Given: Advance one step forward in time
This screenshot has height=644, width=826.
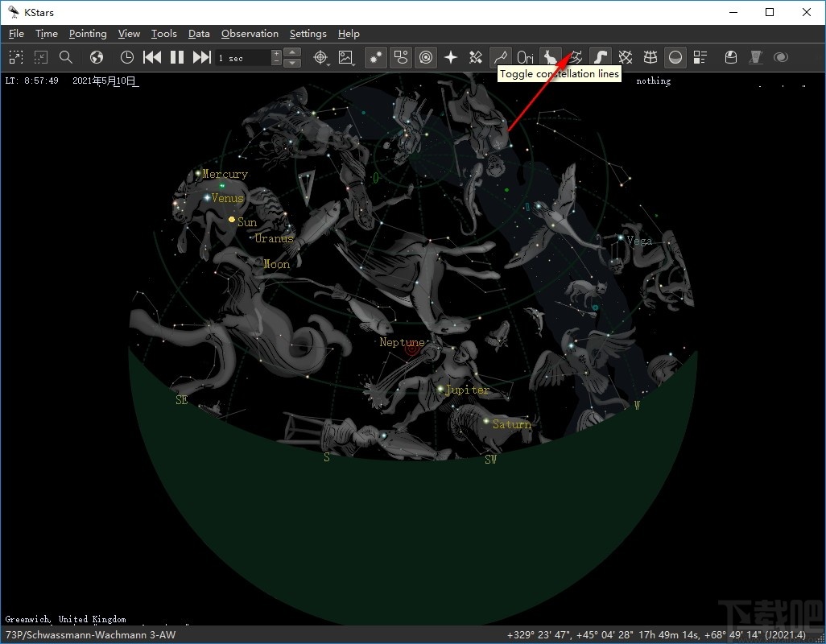Looking at the screenshot, I should click(x=202, y=57).
